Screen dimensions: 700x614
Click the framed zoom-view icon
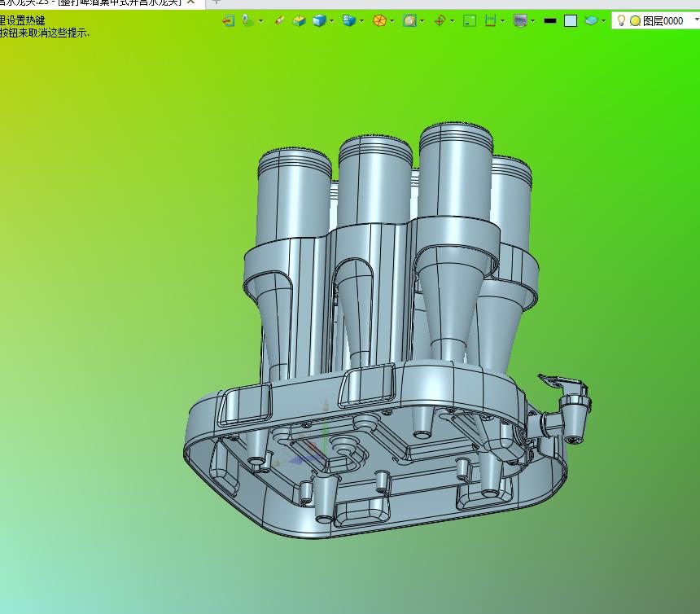409,20
